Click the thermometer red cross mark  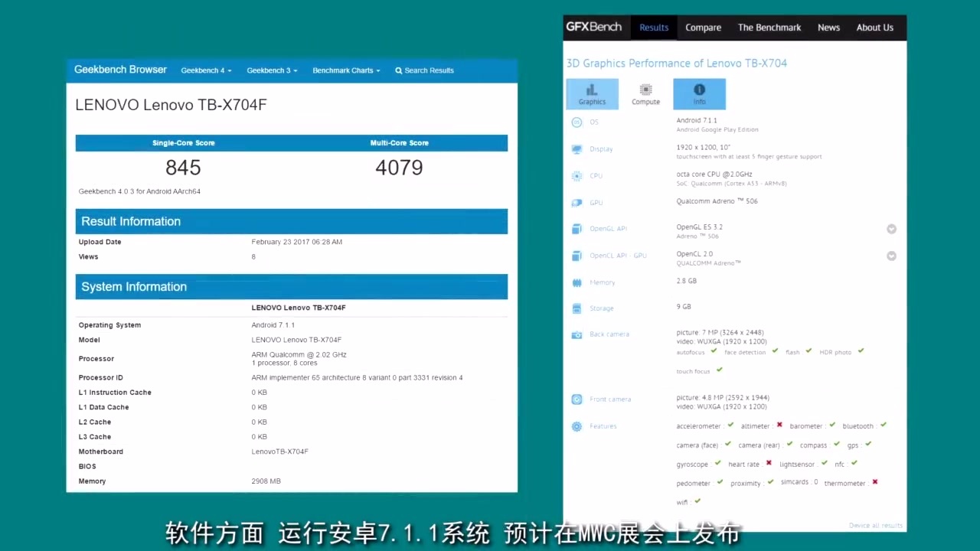tap(874, 482)
